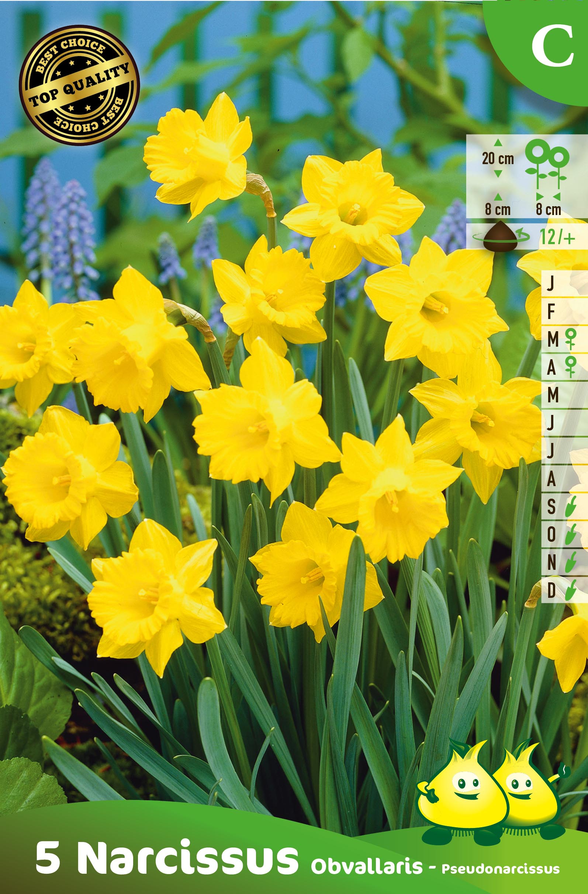This screenshot has width=588, height=894.
Task: Click the month letter J above F
Action: [551, 284]
